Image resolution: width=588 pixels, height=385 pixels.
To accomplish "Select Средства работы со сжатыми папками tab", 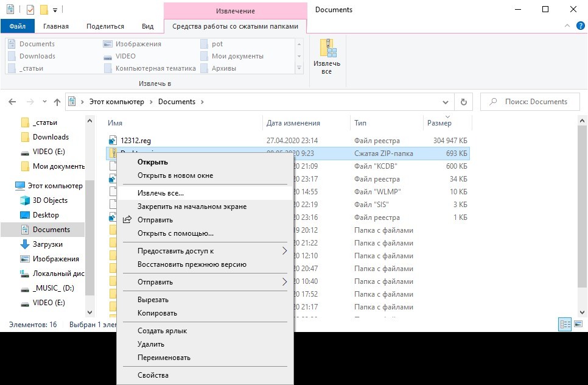I will point(235,26).
